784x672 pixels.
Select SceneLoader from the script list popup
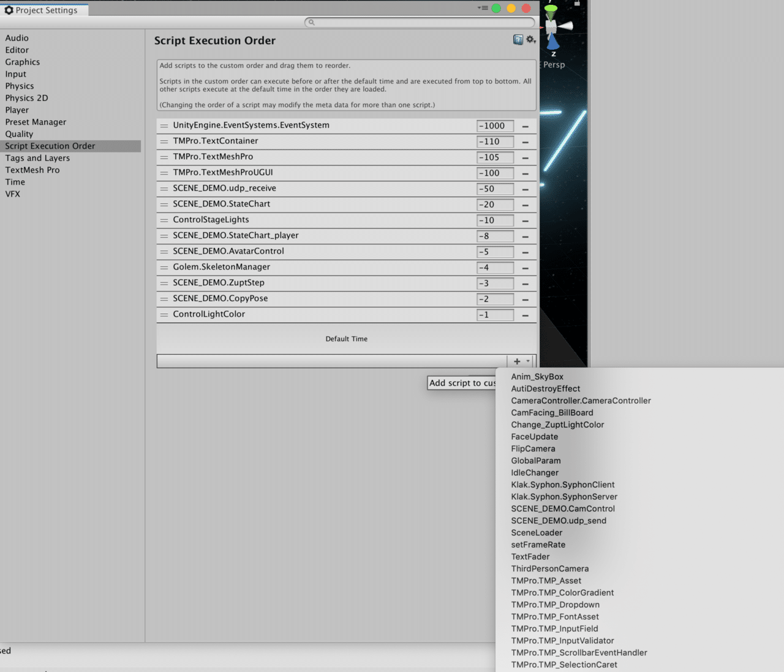[x=537, y=533]
